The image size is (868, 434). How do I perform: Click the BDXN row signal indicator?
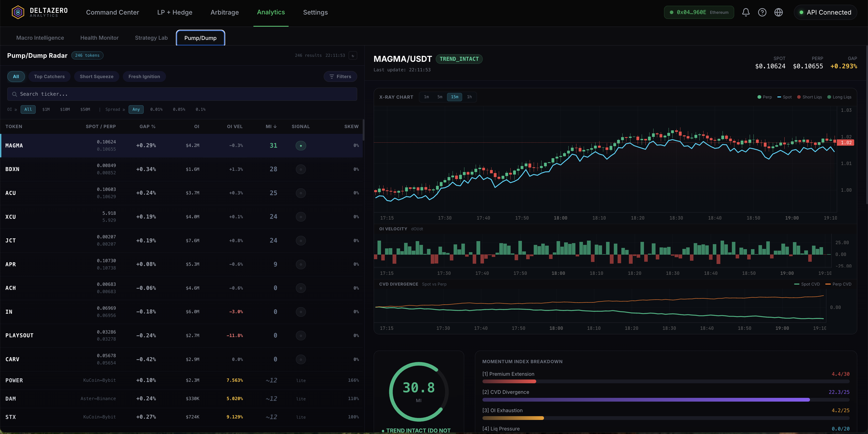pyautogui.click(x=301, y=169)
